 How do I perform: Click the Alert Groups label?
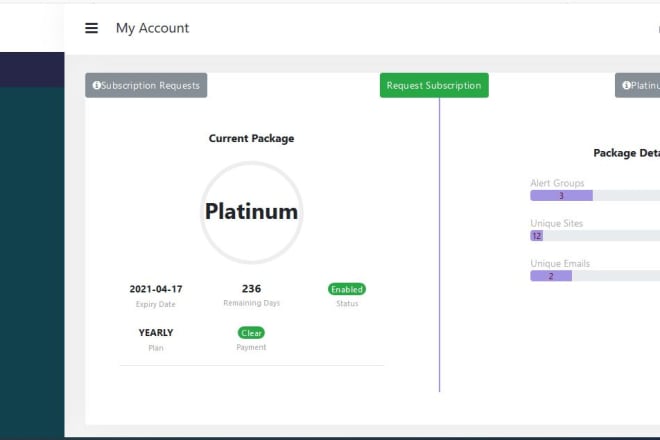pyautogui.click(x=557, y=183)
